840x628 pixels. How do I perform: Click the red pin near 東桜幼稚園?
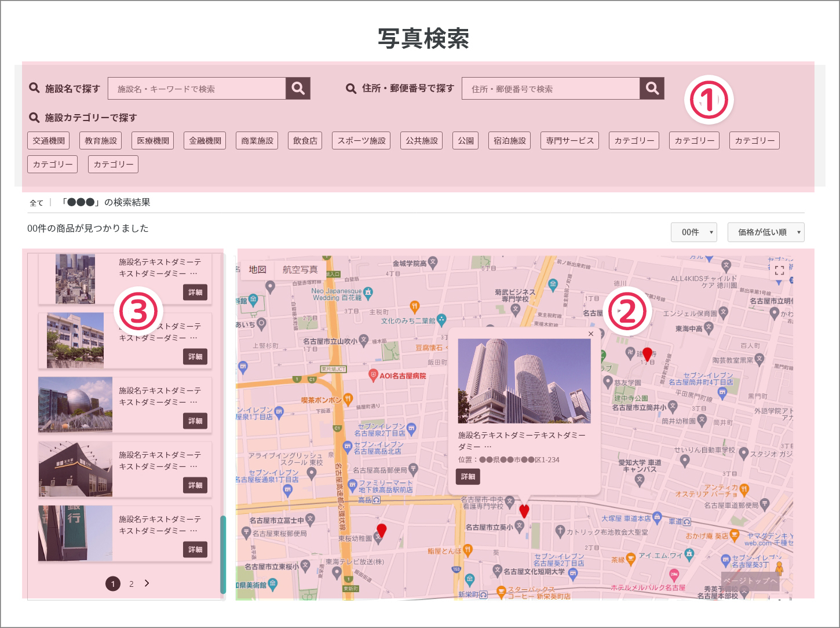pos(381,530)
